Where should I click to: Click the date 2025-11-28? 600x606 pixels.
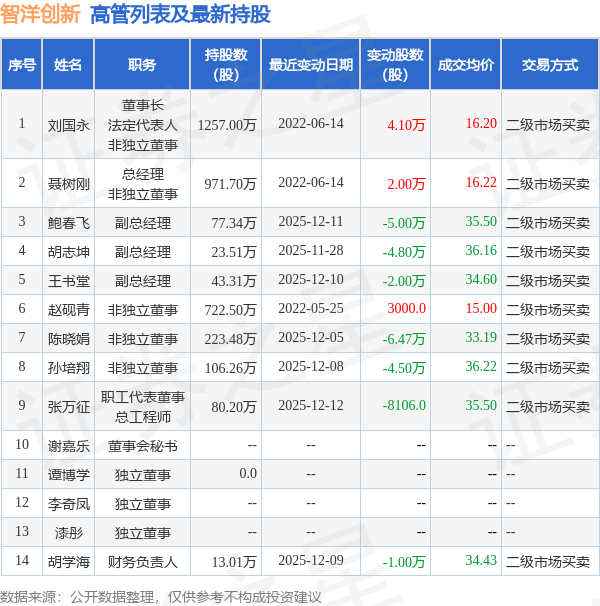click(x=311, y=250)
